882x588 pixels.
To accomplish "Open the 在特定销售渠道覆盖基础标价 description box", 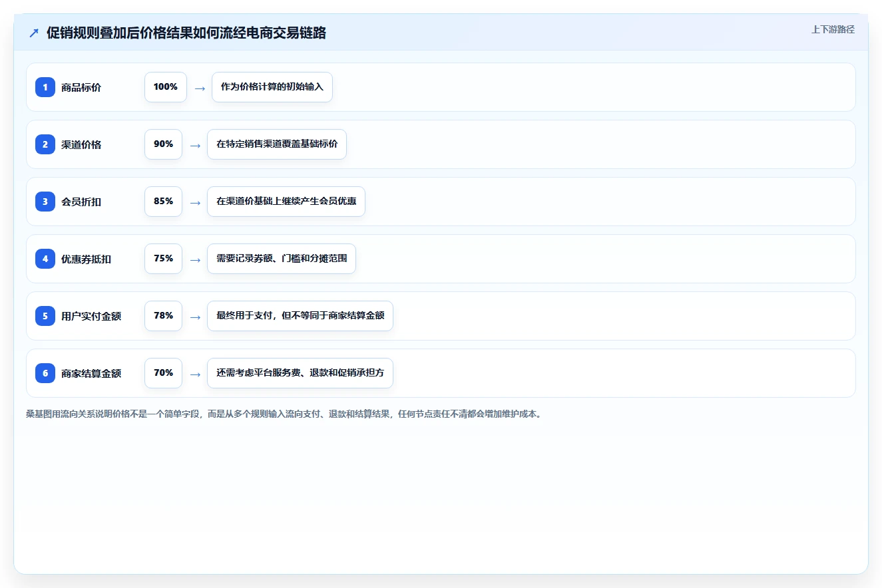I will pos(277,144).
